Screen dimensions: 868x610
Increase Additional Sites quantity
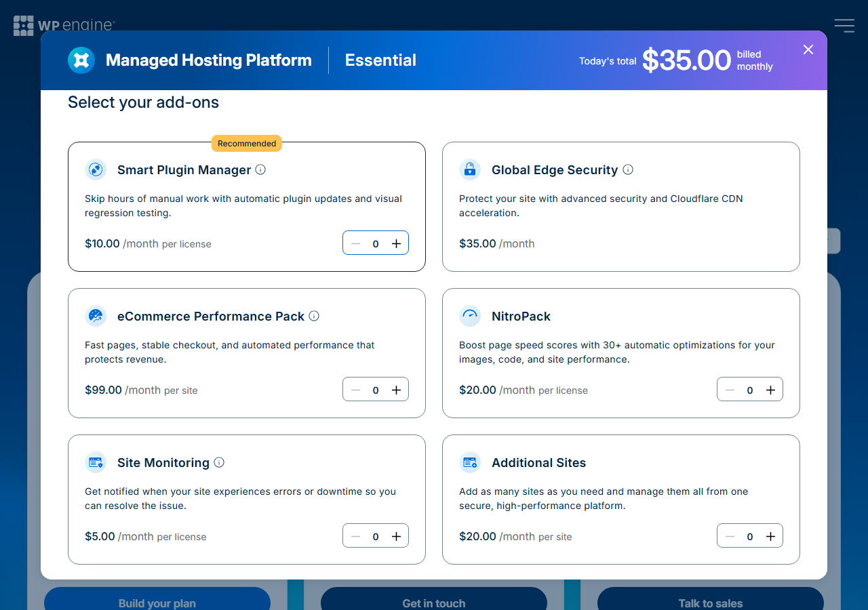pos(771,536)
